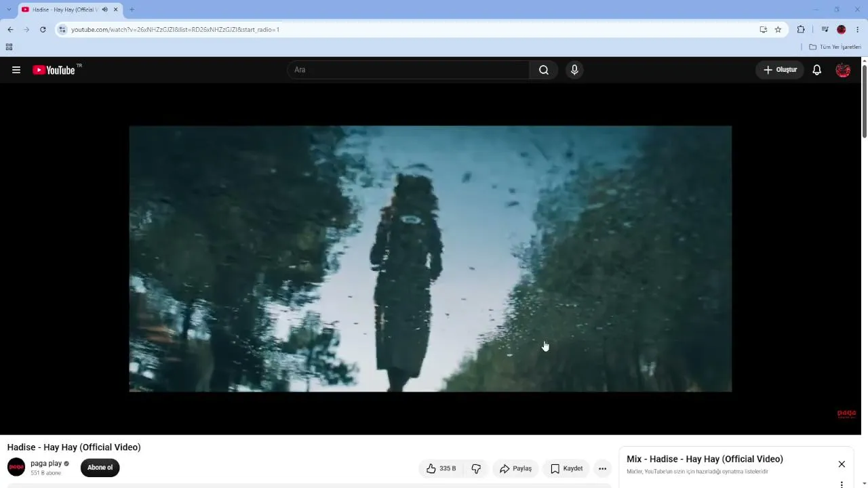Click the Abone ol subscribe button
This screenshot has height=488, width=868.
click(100, 468)
